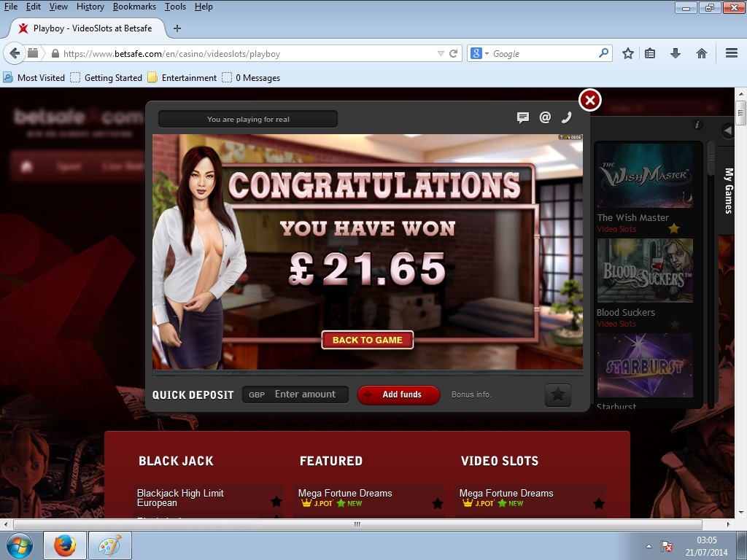
Task: Open the downloads arrow icon
Action: click(x=676, y=53)
